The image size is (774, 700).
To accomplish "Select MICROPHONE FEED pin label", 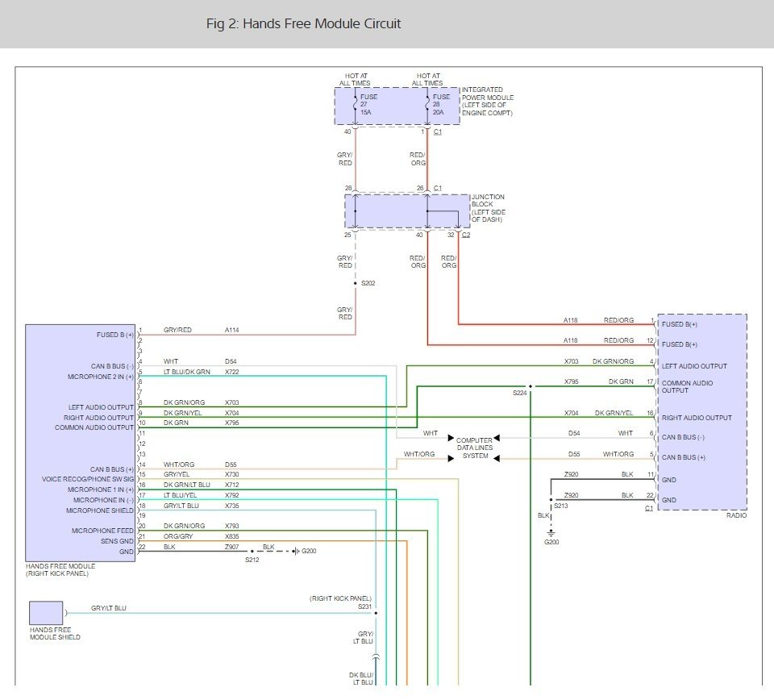I will click(102, 531).
